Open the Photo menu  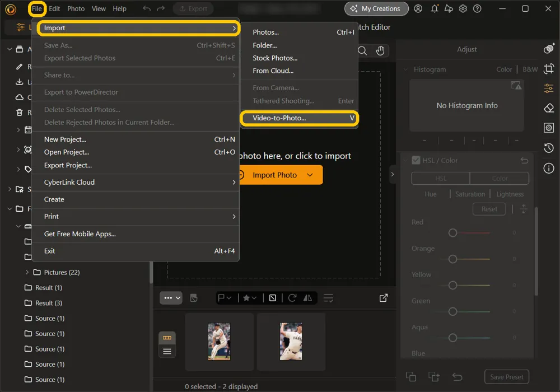coord(76,8)
